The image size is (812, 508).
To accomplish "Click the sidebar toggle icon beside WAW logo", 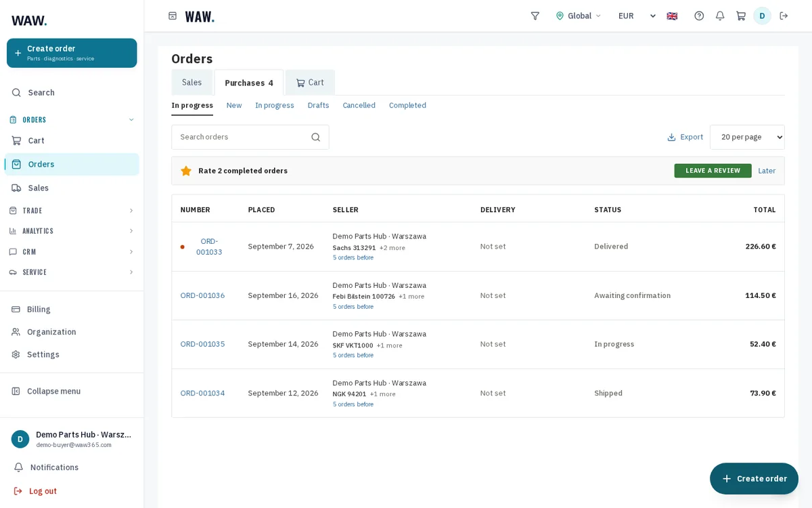I will coord(173,16).
